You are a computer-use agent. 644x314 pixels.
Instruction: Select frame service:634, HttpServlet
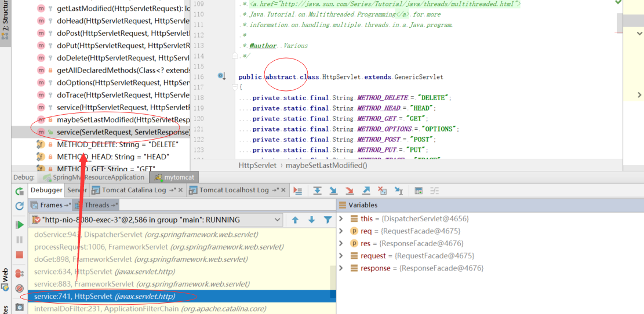(182, 272)
